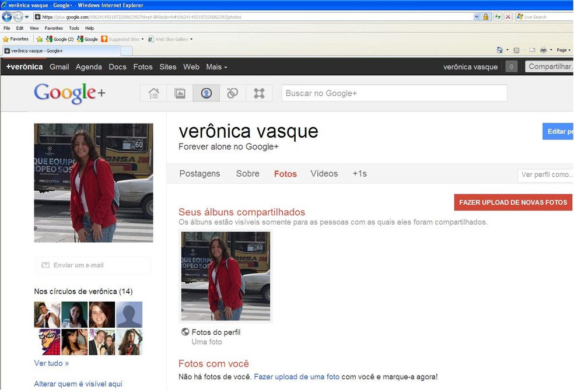Click the Home icon in the browser toolbar

pos(500,50)
